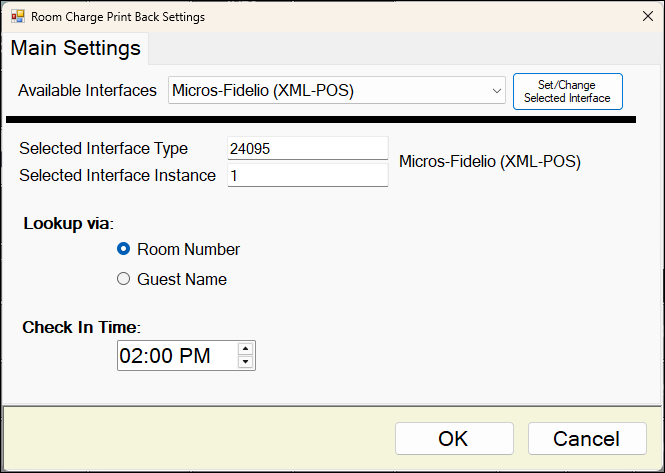Click Set/Change Selected Interface button

(x=567, y=91)
